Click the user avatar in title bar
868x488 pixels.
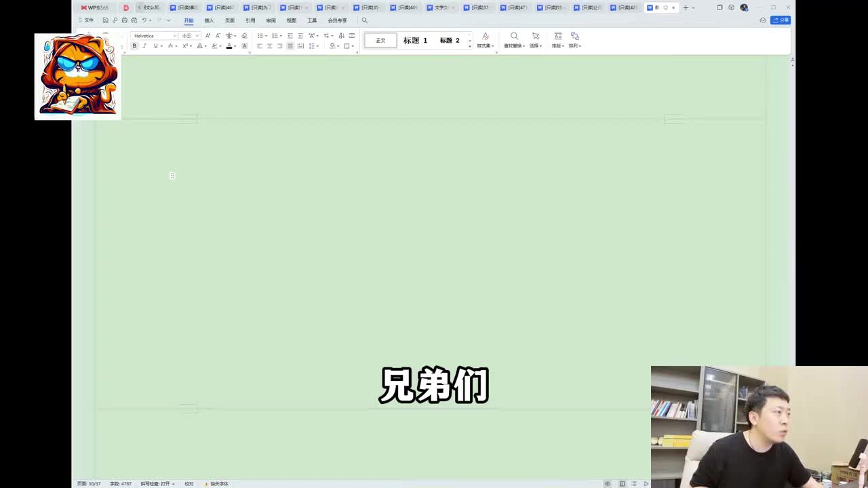coord(744,7)
